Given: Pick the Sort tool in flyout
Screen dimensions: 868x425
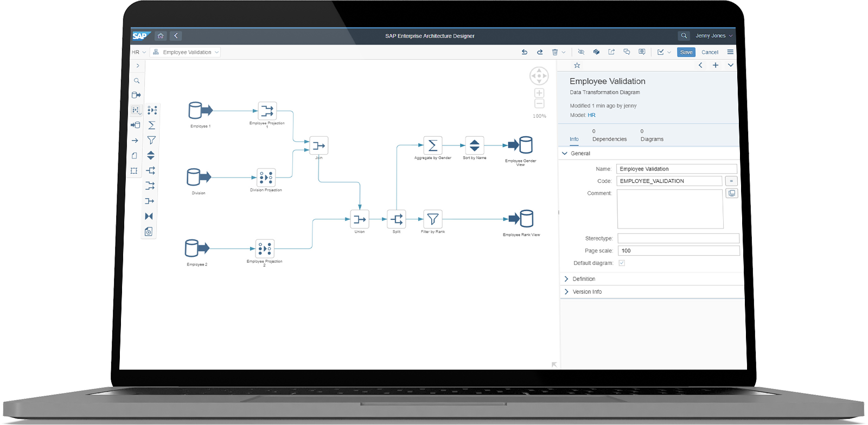Looking at the screenshot, I should coord(151,155).
